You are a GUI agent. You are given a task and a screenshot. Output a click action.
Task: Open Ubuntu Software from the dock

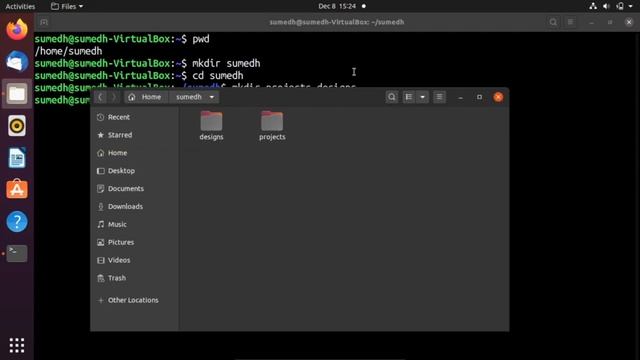pyautogui.click(x=17, y=189)
